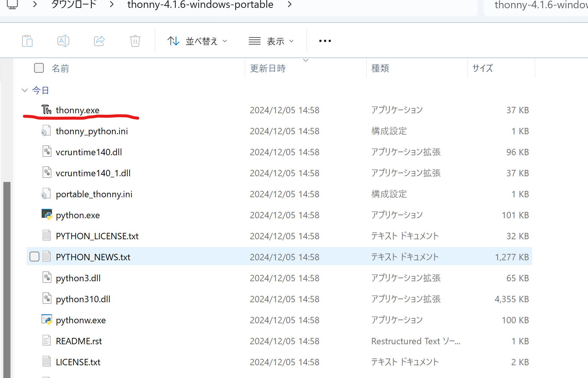This screenshot has height=378, width=588.
Task: Select the python3.dll file name
Action: click(78, 278)
